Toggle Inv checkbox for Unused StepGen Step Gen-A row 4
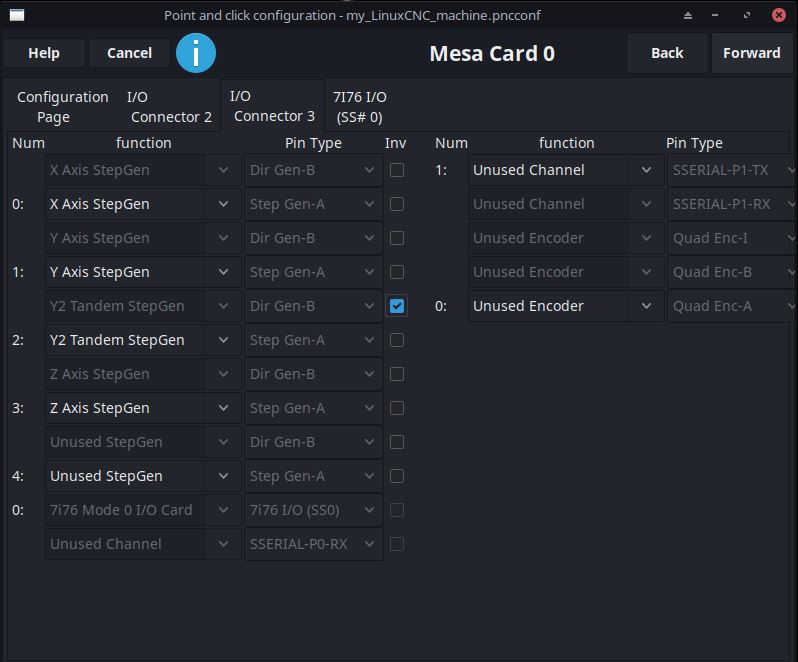 [x=396, y=476]
